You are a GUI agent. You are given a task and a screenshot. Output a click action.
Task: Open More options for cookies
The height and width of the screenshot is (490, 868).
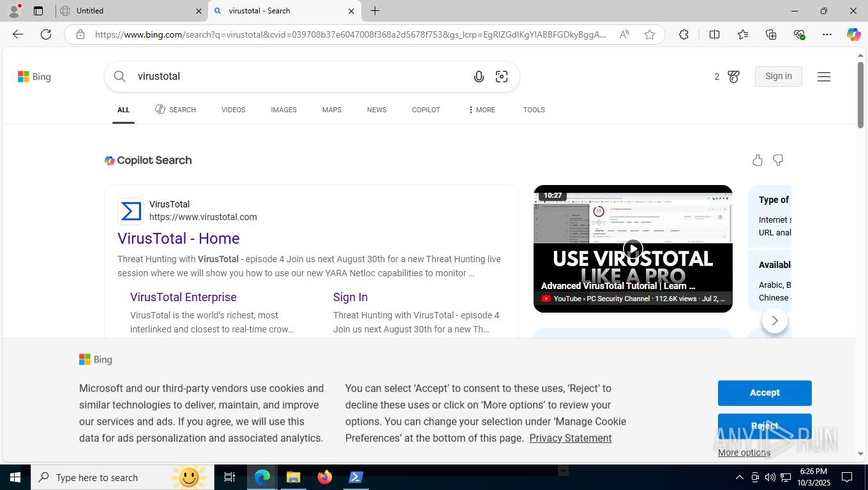744,452
